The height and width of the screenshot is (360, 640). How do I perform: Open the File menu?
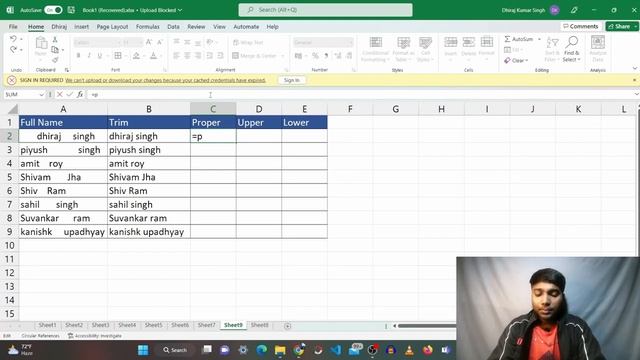13,27
